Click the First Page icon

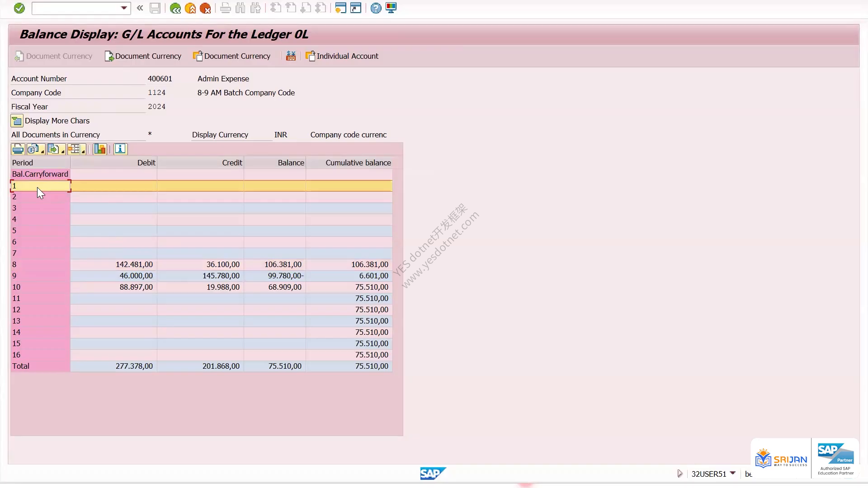click(276, 8)
